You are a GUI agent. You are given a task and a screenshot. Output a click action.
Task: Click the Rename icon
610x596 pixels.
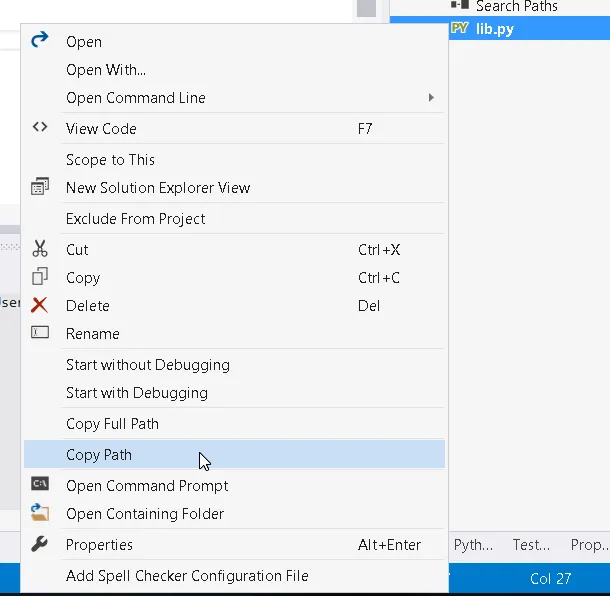[x=40, y=333]
